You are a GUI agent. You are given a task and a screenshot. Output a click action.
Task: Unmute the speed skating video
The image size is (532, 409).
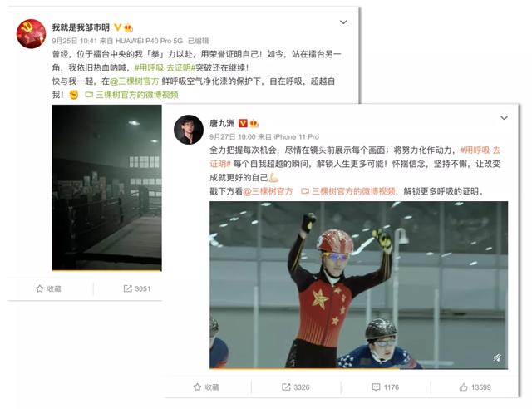coord(497,357)
